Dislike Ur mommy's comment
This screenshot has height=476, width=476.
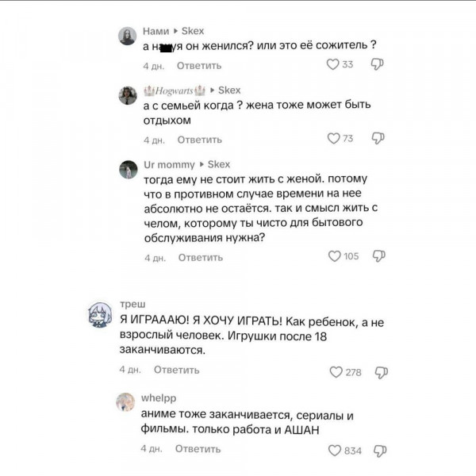tap(379, 256)
